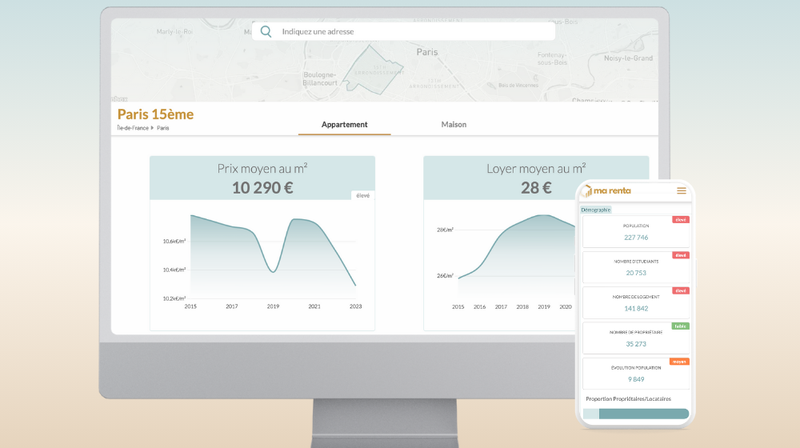Click the green faible badge on propriétaires
800x448 pixels.
pos(680,326)
